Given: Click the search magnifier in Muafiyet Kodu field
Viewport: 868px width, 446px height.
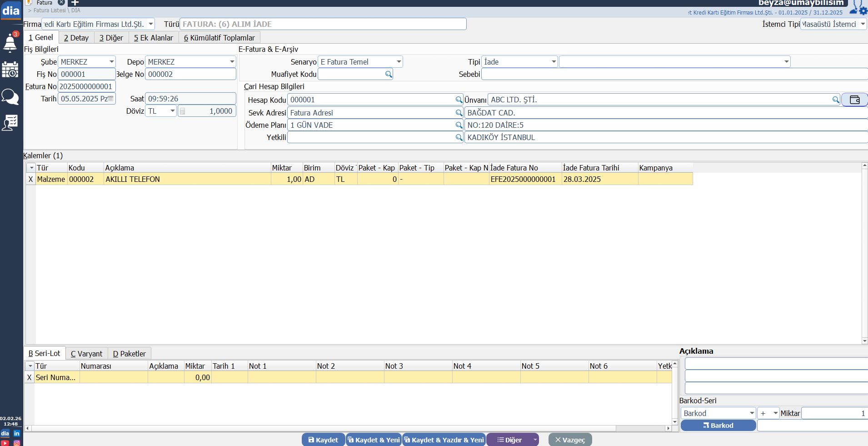Looking at the screenshot, I should coord(389,74).
